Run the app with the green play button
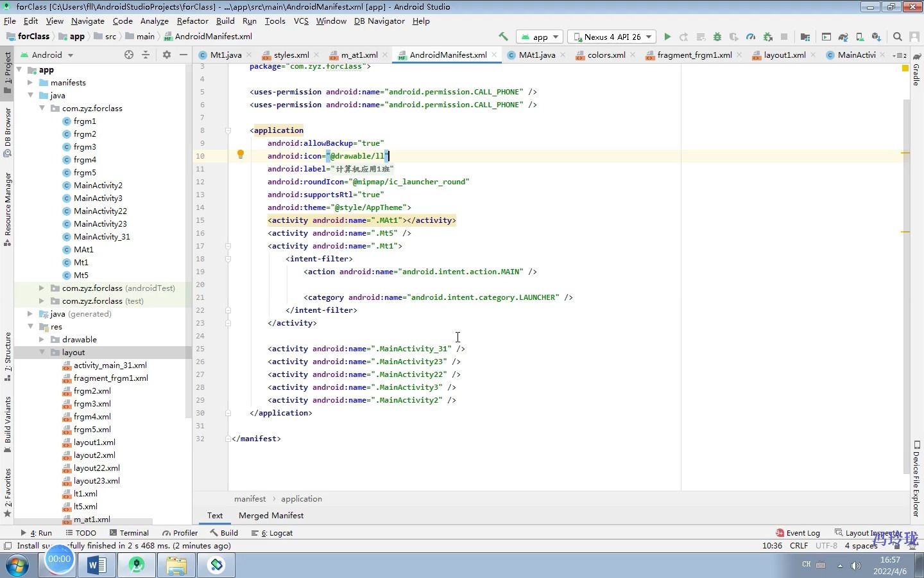 tap(667, 37)
